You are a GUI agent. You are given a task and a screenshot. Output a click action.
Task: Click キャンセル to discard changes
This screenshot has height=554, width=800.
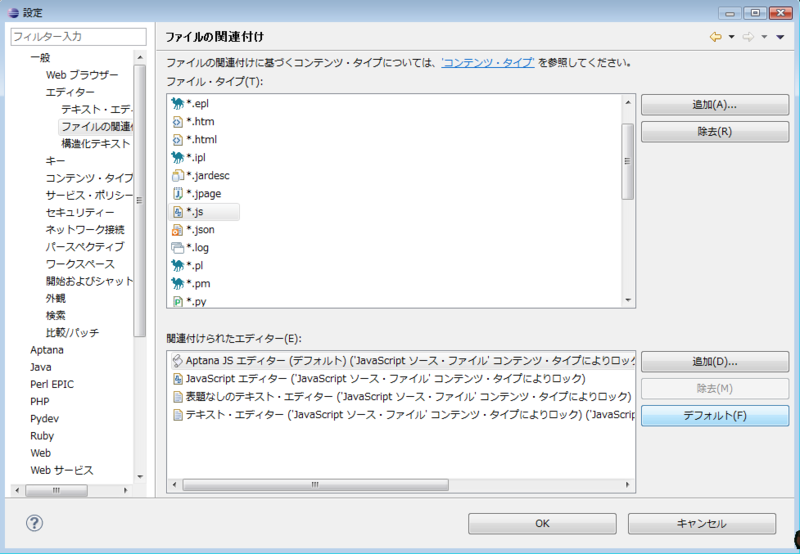coord(702,524)
